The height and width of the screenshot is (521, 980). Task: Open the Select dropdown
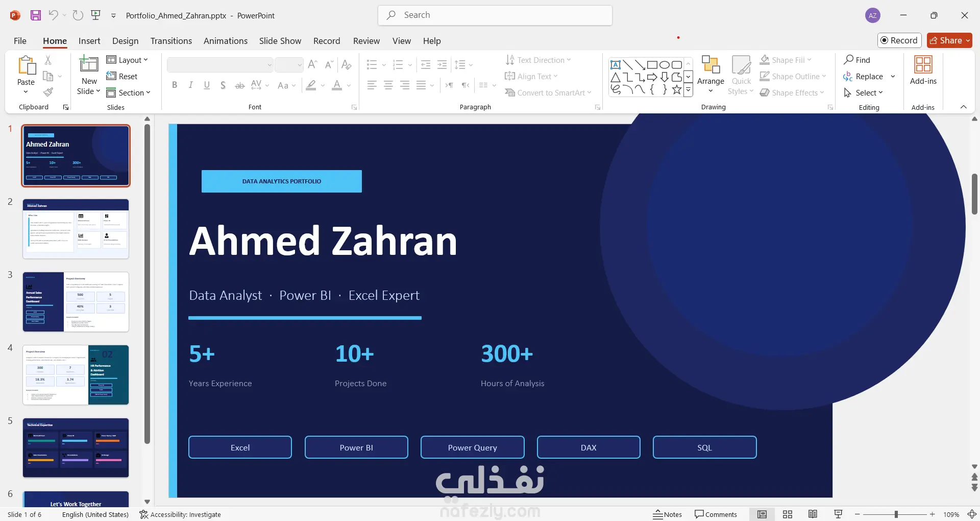coord(863,92)
